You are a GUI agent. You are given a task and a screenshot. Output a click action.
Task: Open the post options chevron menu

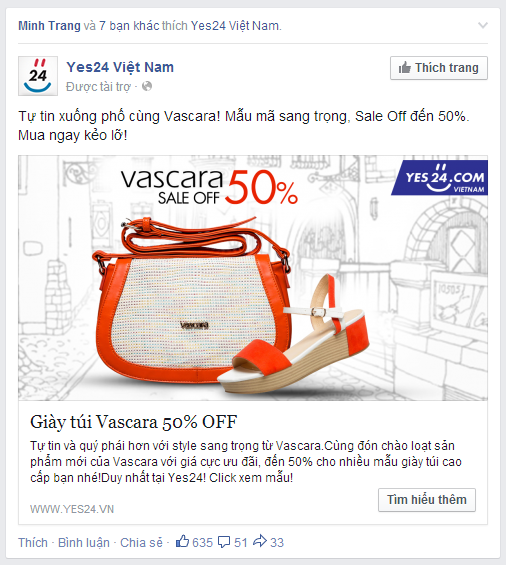click(483, 25)
